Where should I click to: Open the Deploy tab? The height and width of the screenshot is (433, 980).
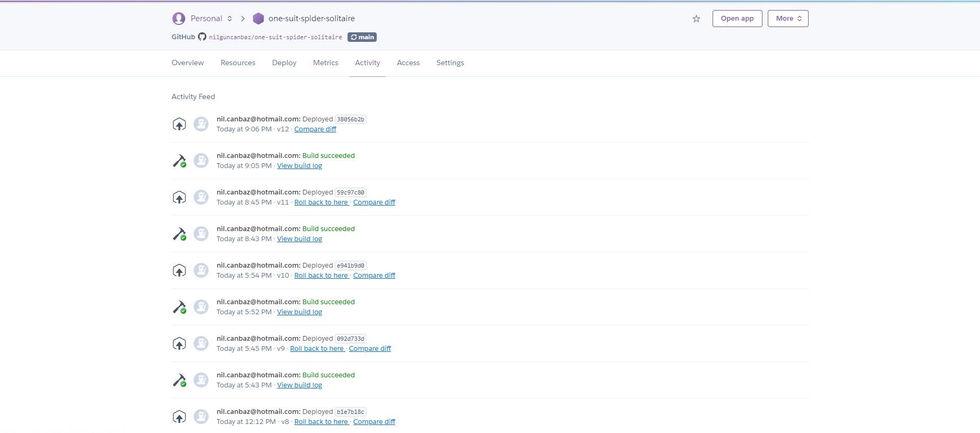[x=284, y=63]
